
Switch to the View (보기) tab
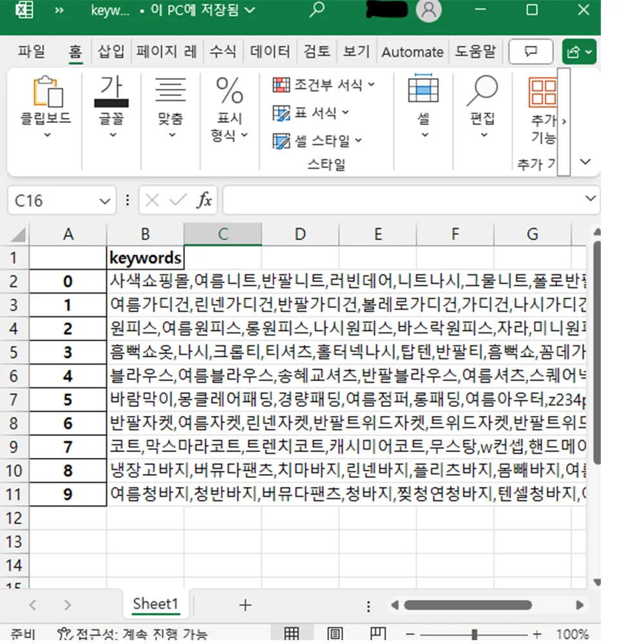click(357, 52)
